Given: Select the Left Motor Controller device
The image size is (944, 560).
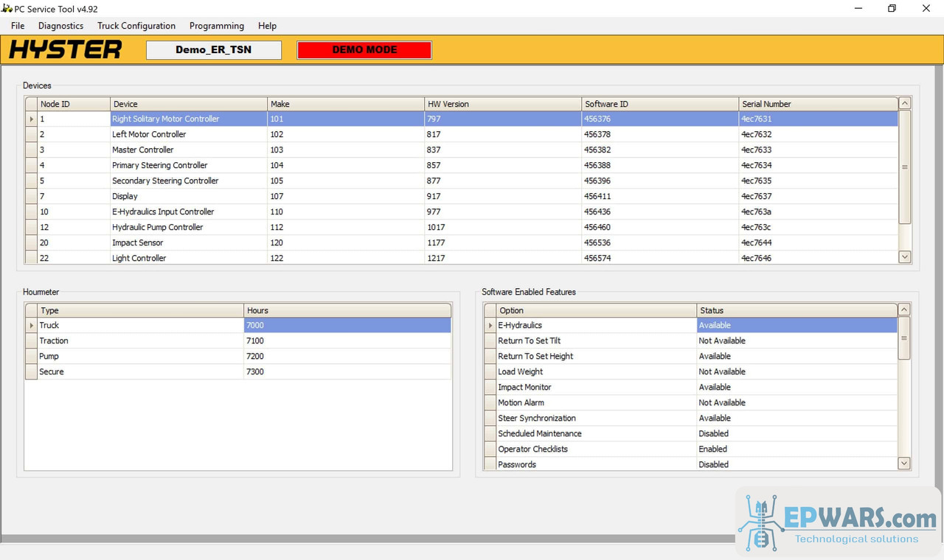Looking at the screenshot, I should 462,134.
